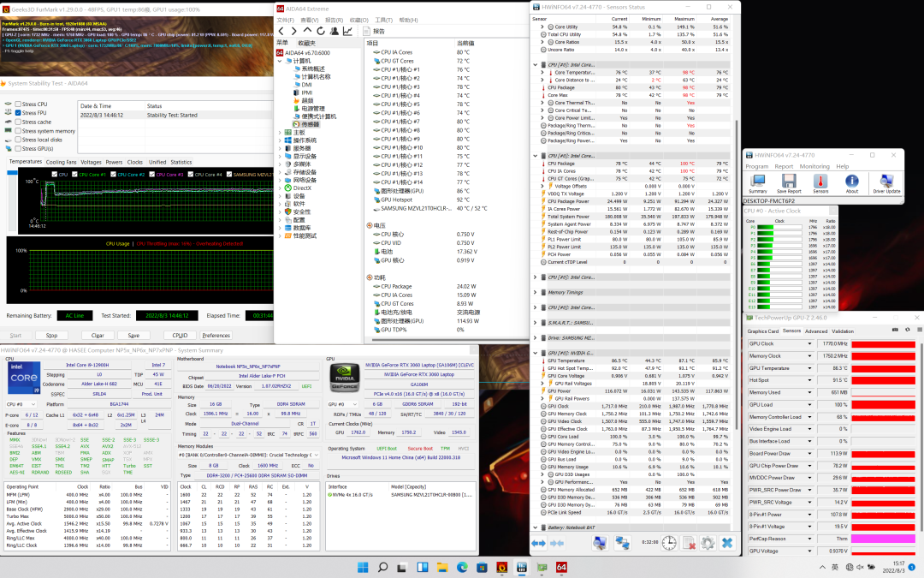Click the HWiNFO sensors vertical scrollbar
The height and width of the screenshot is (578, 924).
pyautogui.click(x=737, y=274)
